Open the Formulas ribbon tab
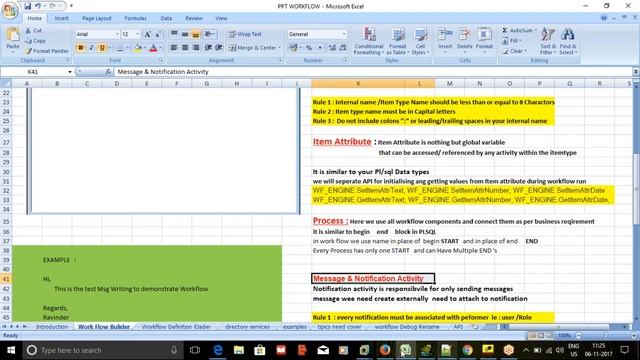This screenshot has height=360, width=640. (x=136, y=18)
